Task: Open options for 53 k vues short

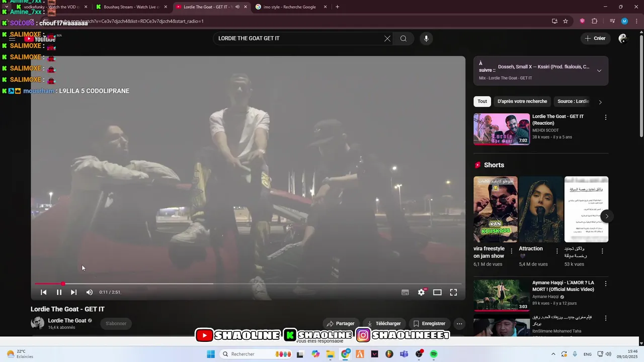Action: (602, 251)
